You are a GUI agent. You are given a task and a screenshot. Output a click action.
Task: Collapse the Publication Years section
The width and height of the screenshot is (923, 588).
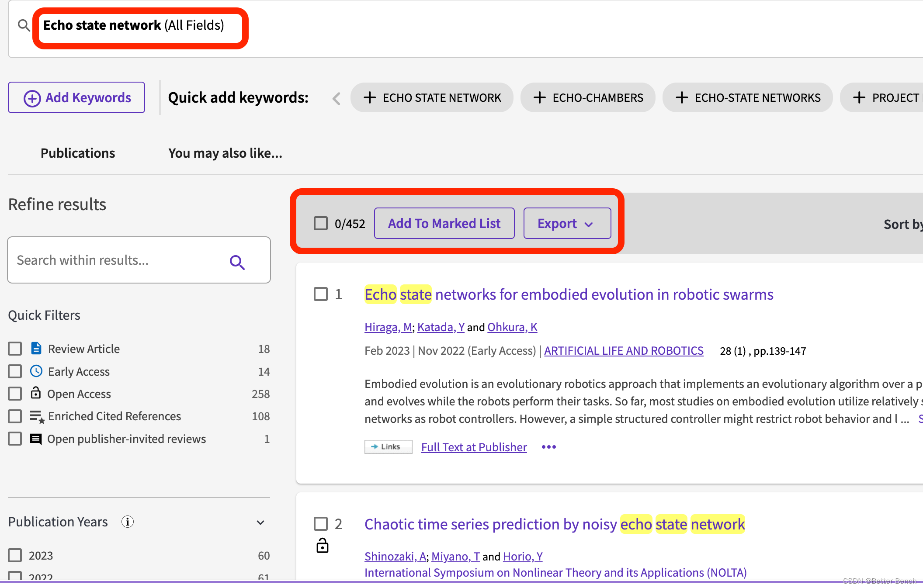tap(260, 522)
